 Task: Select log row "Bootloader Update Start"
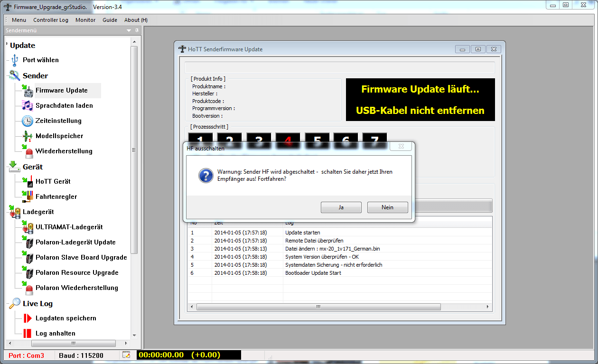(340, 273)
